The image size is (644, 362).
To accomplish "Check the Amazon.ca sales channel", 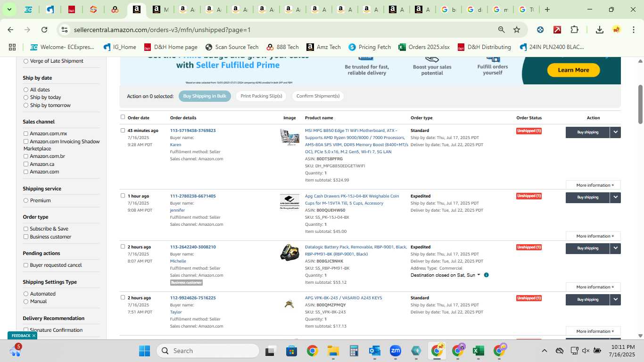I will [26, 164].
